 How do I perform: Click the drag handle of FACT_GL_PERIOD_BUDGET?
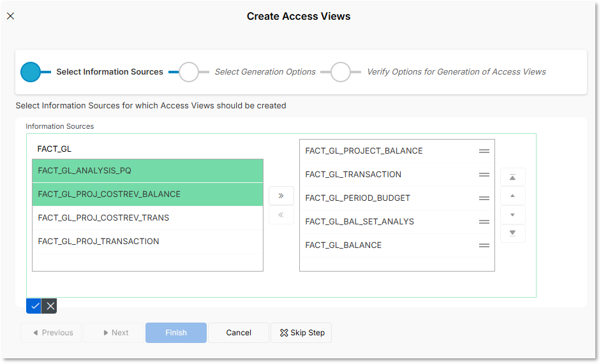tap(484, 198)
